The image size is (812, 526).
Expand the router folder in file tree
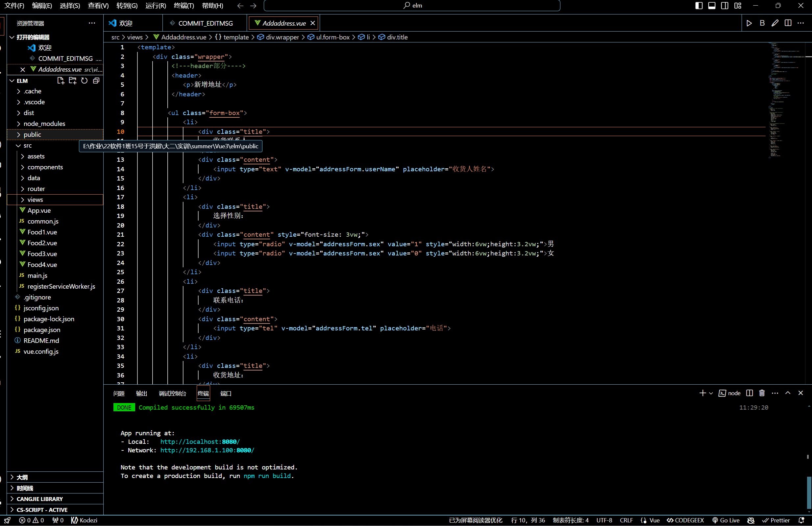(22, 188)
